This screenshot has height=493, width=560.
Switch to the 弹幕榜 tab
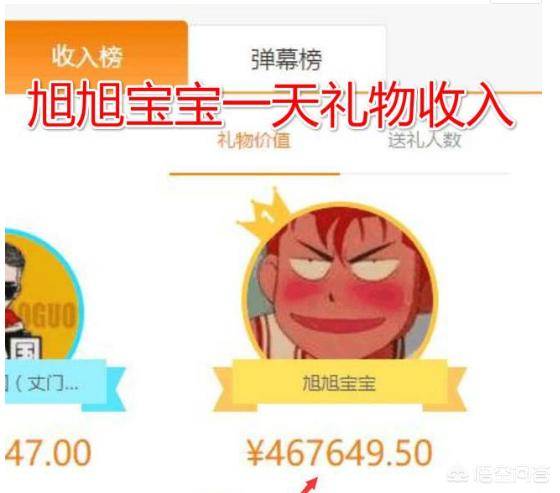pyautogui.click(x=287, y=59)
